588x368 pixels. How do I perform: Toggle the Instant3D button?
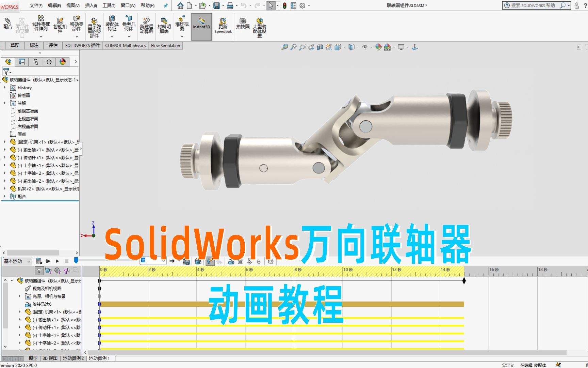pos(201,27)
